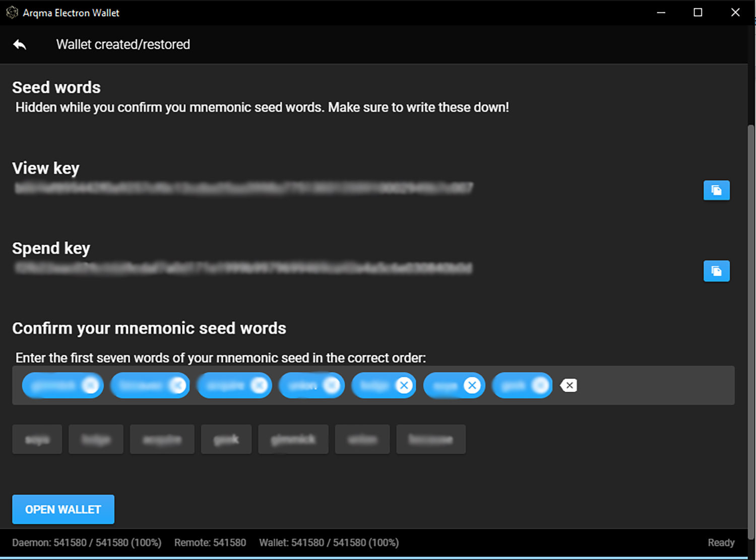
Task: Remove the second entered seed word chip
Action: click(x=177, y=385)
